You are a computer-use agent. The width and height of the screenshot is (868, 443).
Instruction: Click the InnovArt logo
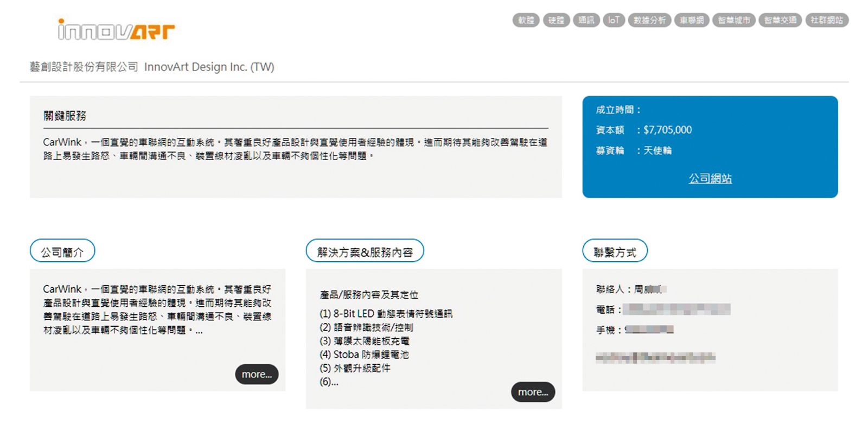pos(116,29)
